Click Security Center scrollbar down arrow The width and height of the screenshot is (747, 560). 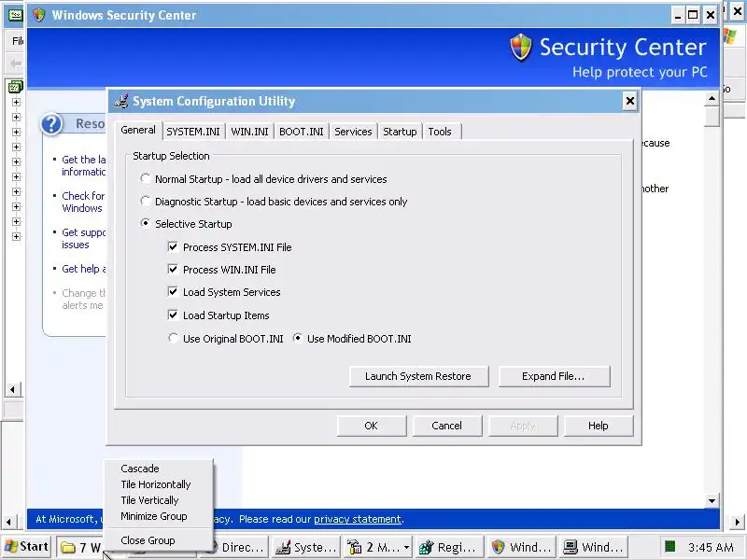click(x=712, y=500)
